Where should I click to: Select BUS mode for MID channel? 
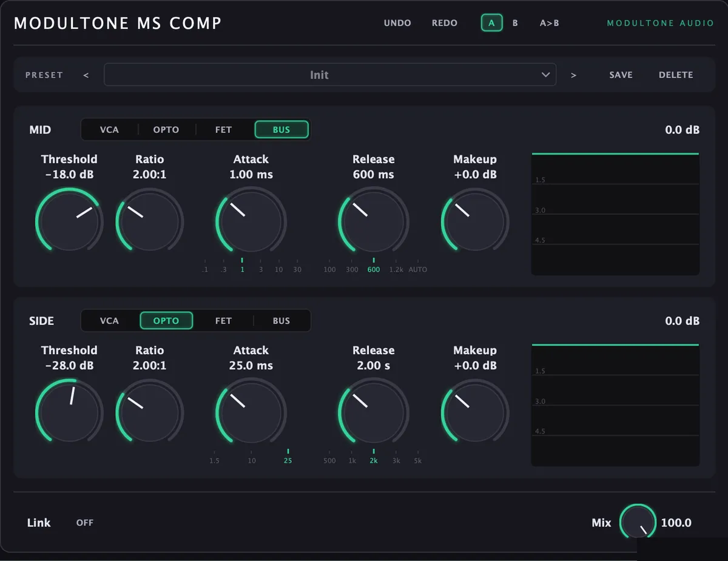[x=281, y=130]
